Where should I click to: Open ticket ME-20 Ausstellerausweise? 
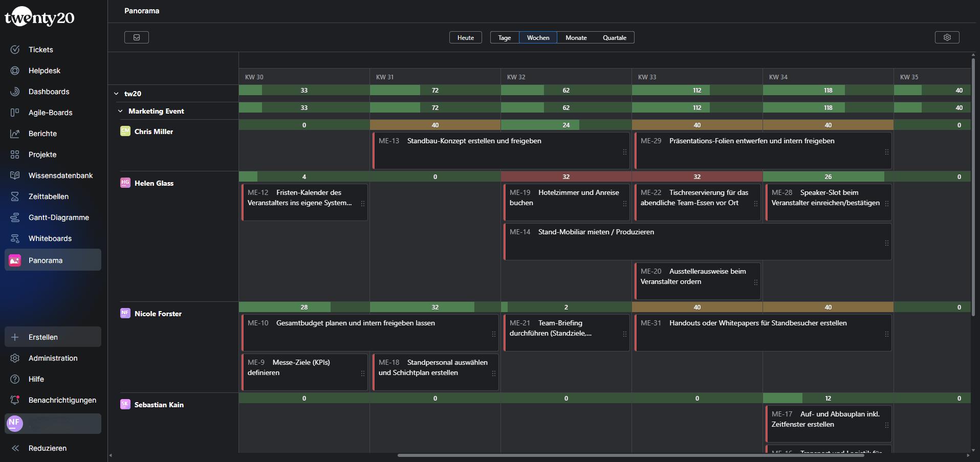(697, 281)
